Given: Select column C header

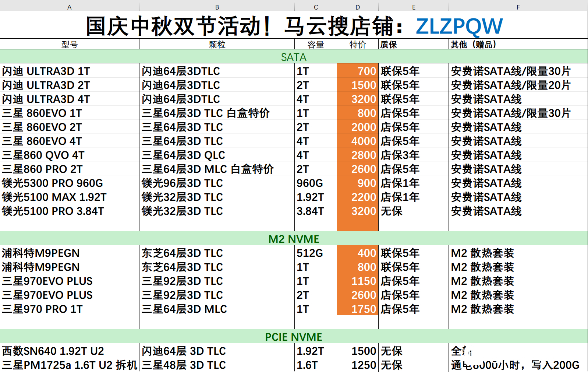Looking at the screenshot, I should (x=316, y=7).
